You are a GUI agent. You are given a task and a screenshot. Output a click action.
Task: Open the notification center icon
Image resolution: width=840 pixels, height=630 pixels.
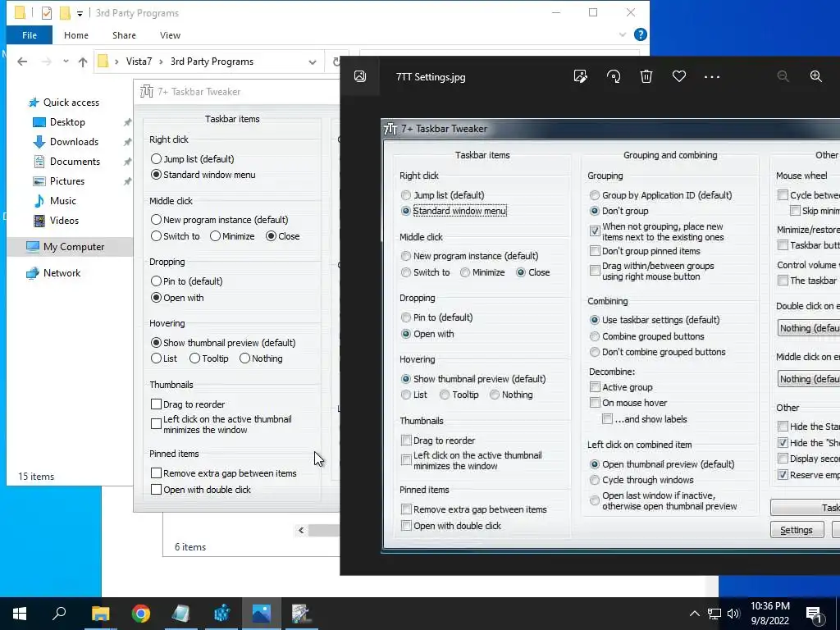pos(815,615)
